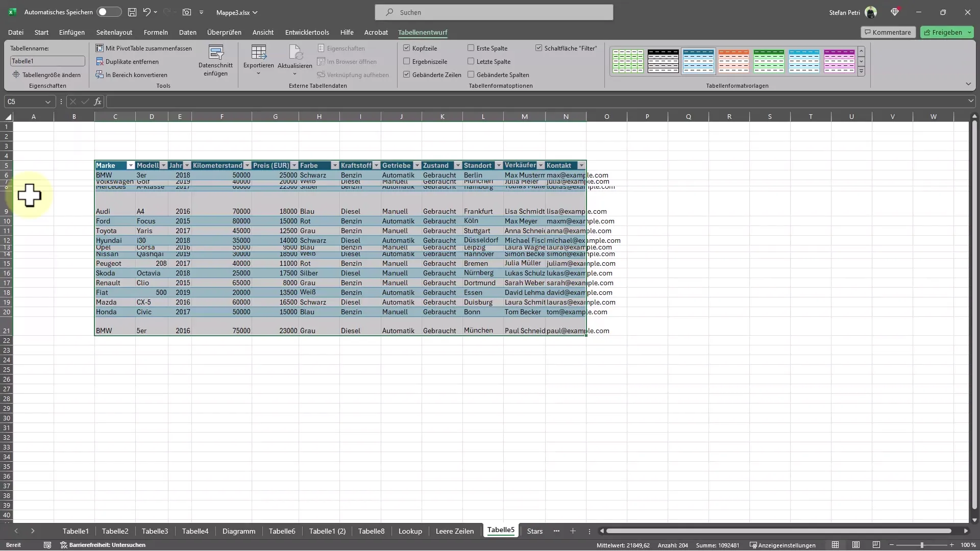Apply the green table style
The width and height of the screenshot is (980, 551).
[x=769, y=61]
